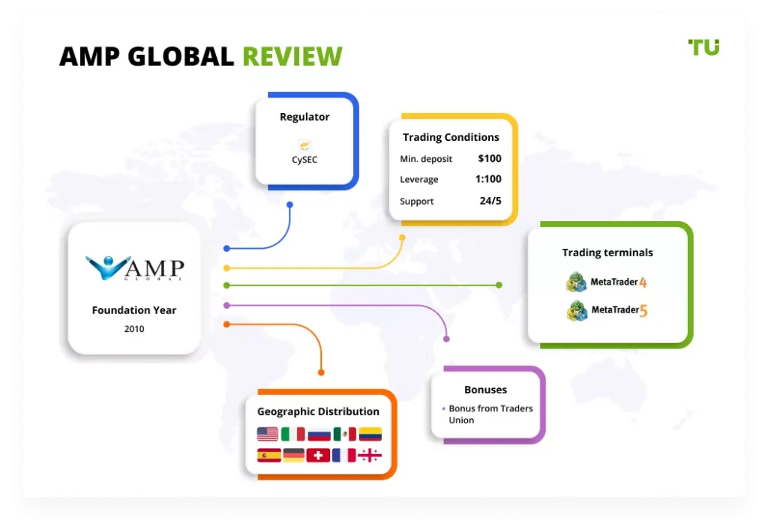Image resolution: width=768 pixels, height=532 pixels.
Task: Select the CySEC regulator emblem icon
Action: 304,145
